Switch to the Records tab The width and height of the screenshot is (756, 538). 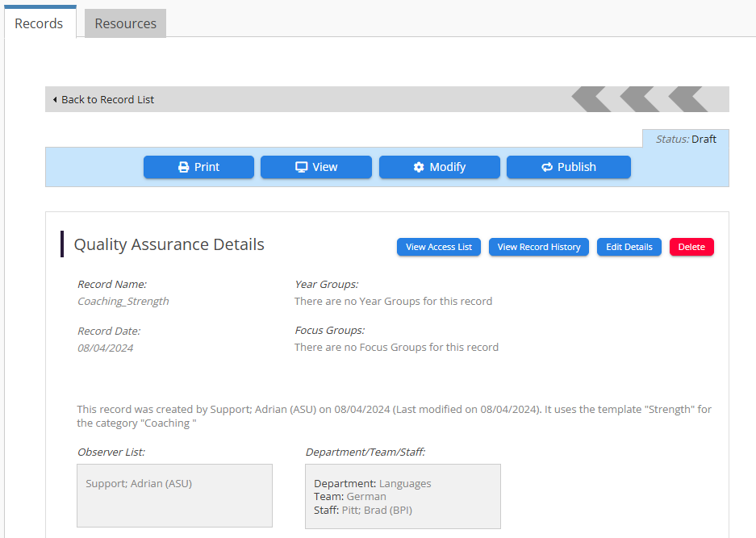(x=39, y=23)
